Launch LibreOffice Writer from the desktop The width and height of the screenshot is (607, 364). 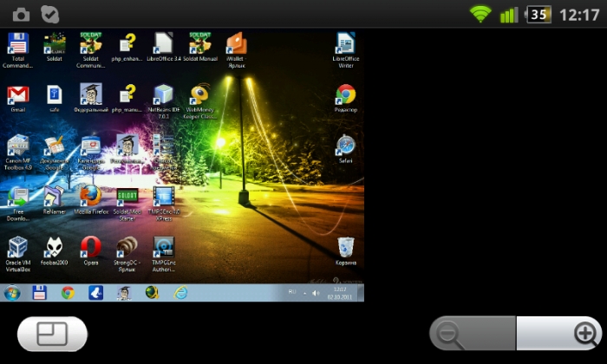(346, 50)
